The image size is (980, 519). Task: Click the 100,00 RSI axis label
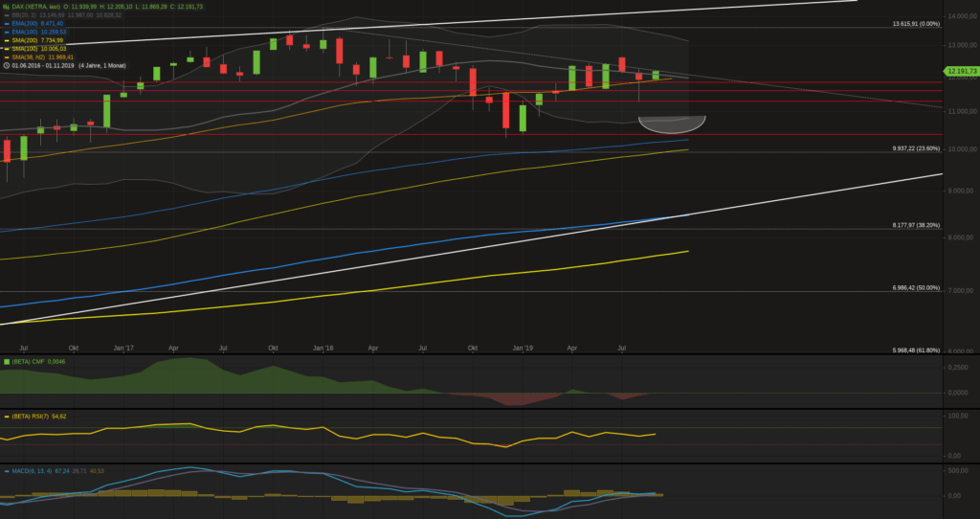click(959, 416)
